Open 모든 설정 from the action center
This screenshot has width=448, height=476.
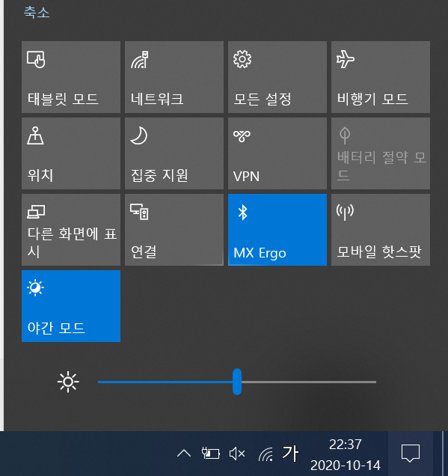[x=277, y=77]
